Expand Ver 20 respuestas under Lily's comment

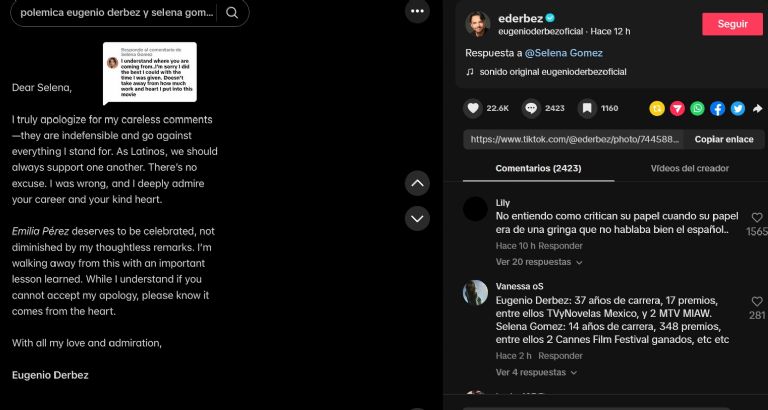(539, 262)
